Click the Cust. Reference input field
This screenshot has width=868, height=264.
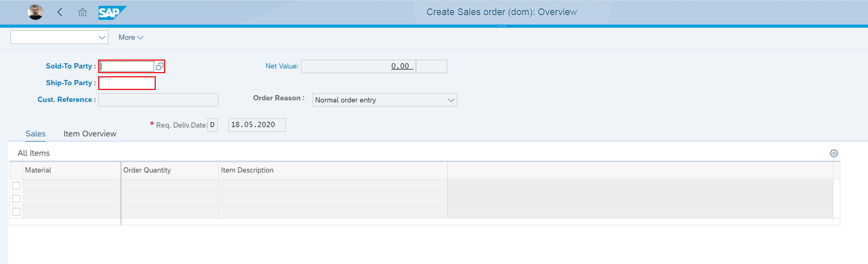158,100
